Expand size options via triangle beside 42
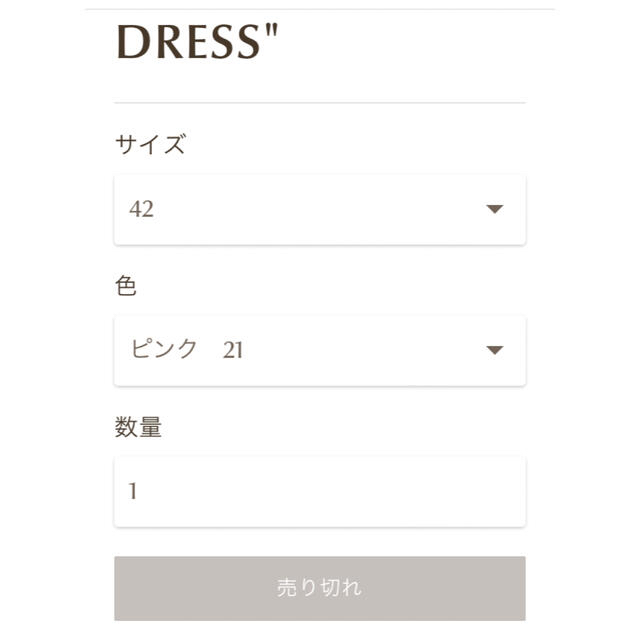 tap(495, 209)
